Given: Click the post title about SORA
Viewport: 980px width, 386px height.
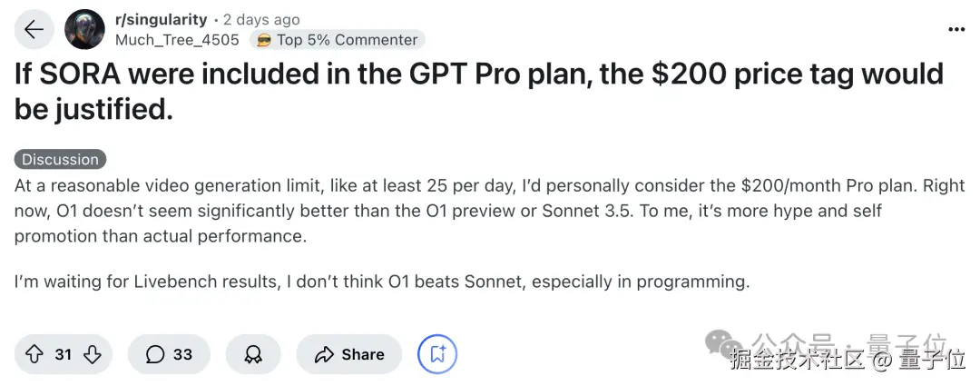Looking at the screenshot, I should point(479,91).
